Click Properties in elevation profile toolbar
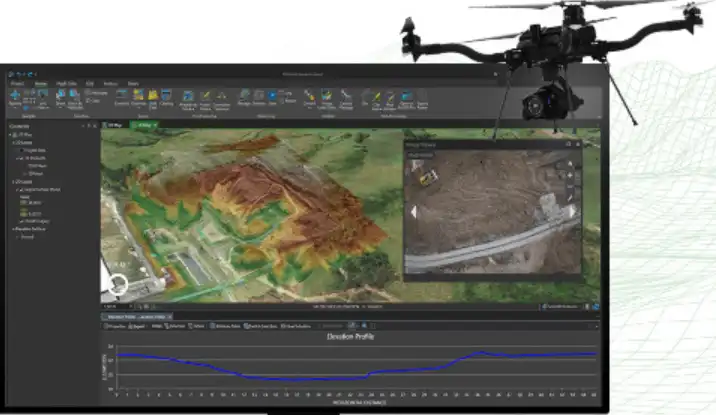 point(115,326)
